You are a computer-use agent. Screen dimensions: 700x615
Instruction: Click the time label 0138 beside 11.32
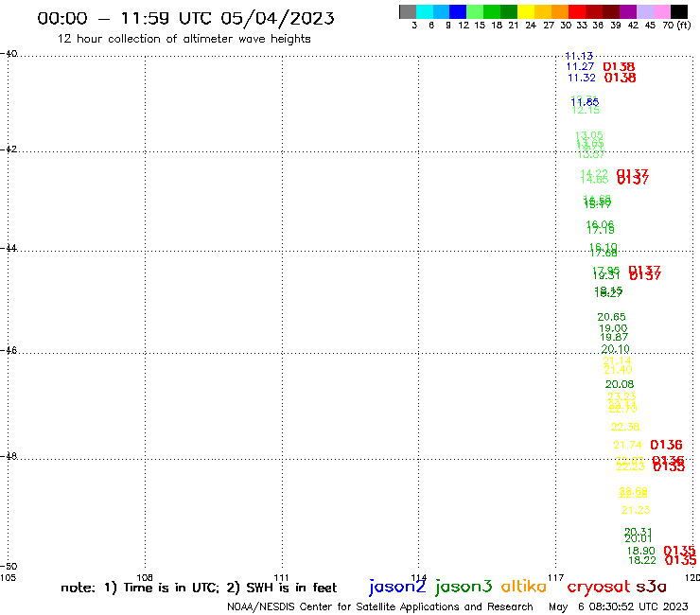(621, 78)
